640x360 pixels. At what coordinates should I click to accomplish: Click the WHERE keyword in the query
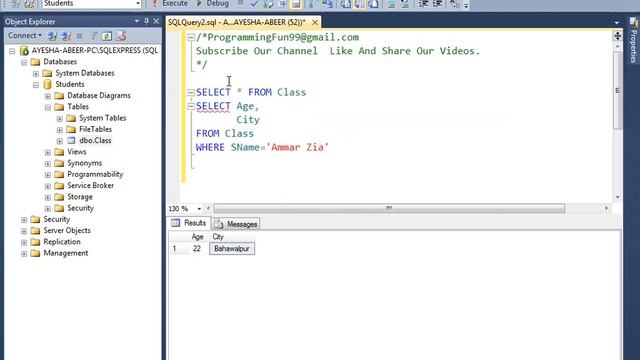point(210,147)
